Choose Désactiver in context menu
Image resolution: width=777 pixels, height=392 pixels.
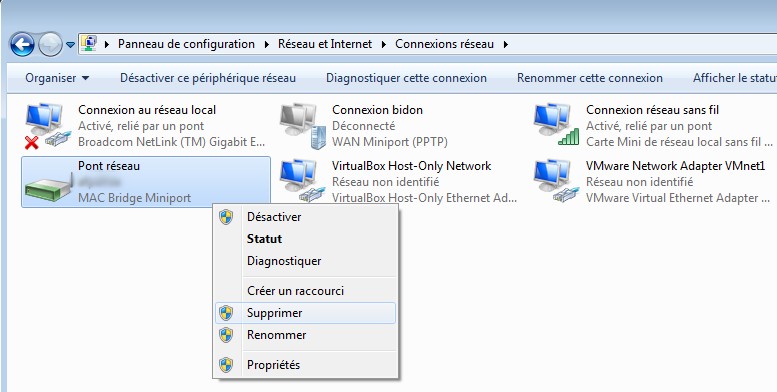pos(306,217)
